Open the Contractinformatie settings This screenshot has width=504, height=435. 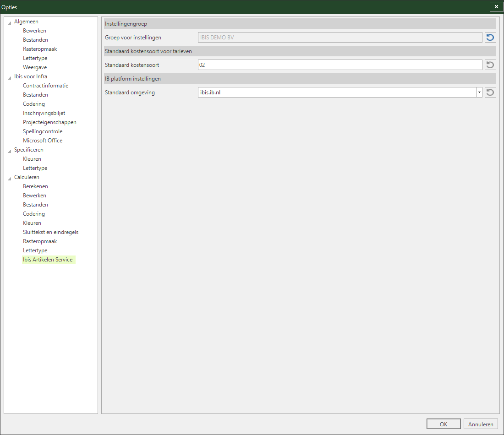46,86
